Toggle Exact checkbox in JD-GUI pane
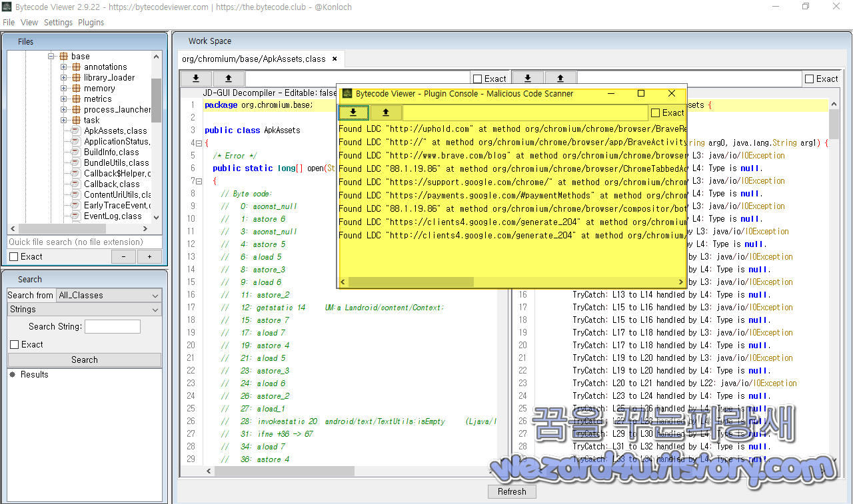The image size is (853, 504). 477,79
